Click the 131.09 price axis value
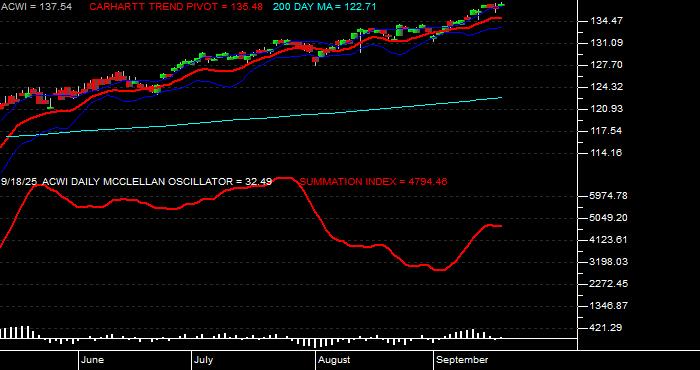Screen dimensions: 700x370 607,43
